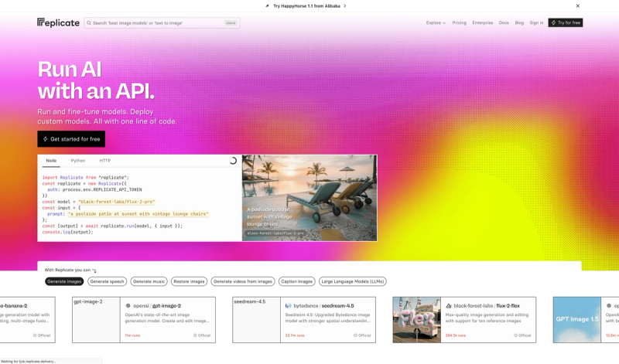Switch to the HTTP code tab
619x364 pixels.
click(104, 161)
